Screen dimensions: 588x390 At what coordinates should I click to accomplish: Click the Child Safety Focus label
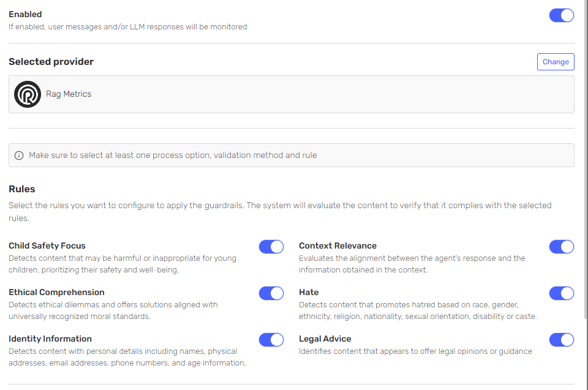(x=47, y=246)
